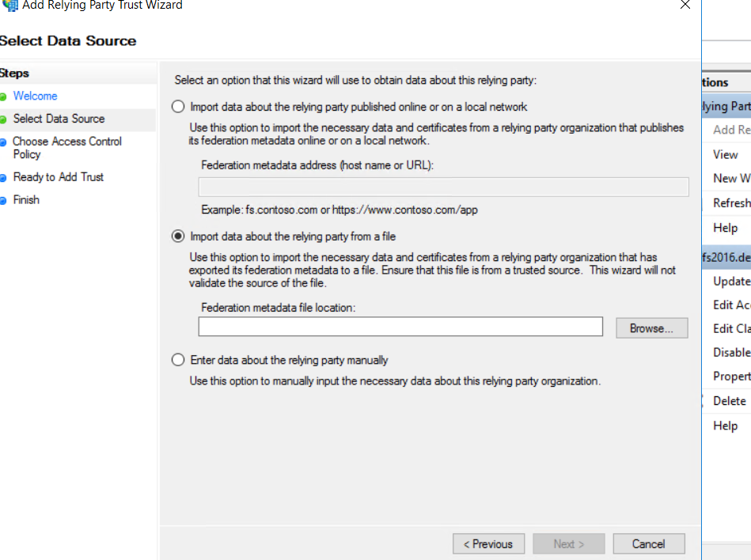
Task: Click the Next button
Action: click(x=568, y=544)
